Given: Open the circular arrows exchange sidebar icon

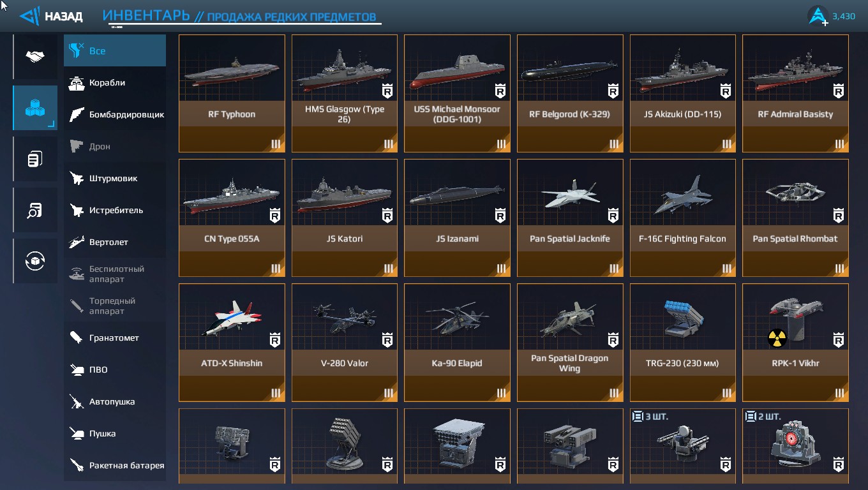Looking at the screenshot, I should click(35, 261).
